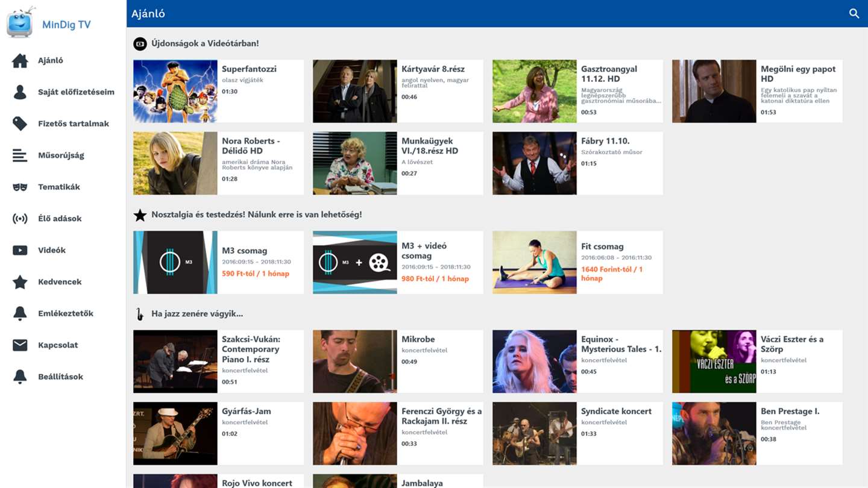The image size is (868, 488).
Task: Click the saxophone icon beside Ha jazz zenére
Action: click(140, 314)
